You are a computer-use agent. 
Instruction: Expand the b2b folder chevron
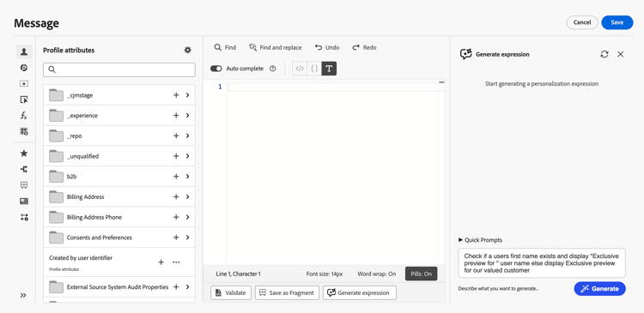188,177
